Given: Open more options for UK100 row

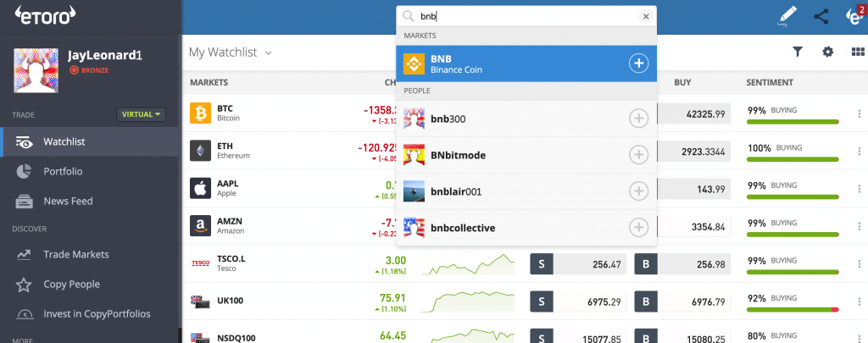Looking at the screenshot, I should coord(860,302).
